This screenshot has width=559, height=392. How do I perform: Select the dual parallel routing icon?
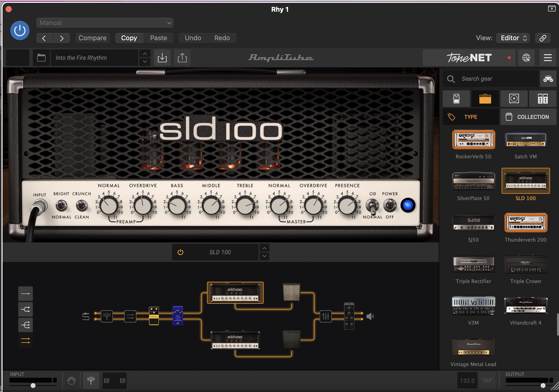tap(25, 341)
